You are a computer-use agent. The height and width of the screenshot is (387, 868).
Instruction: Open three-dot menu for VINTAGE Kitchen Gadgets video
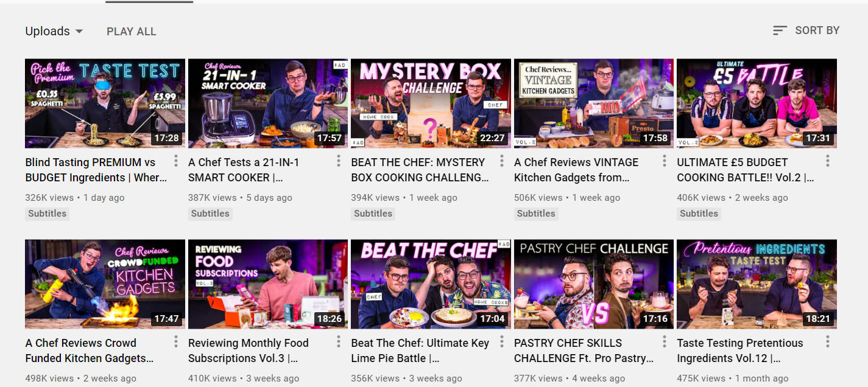pyautogui.click(x=665, y=161)
